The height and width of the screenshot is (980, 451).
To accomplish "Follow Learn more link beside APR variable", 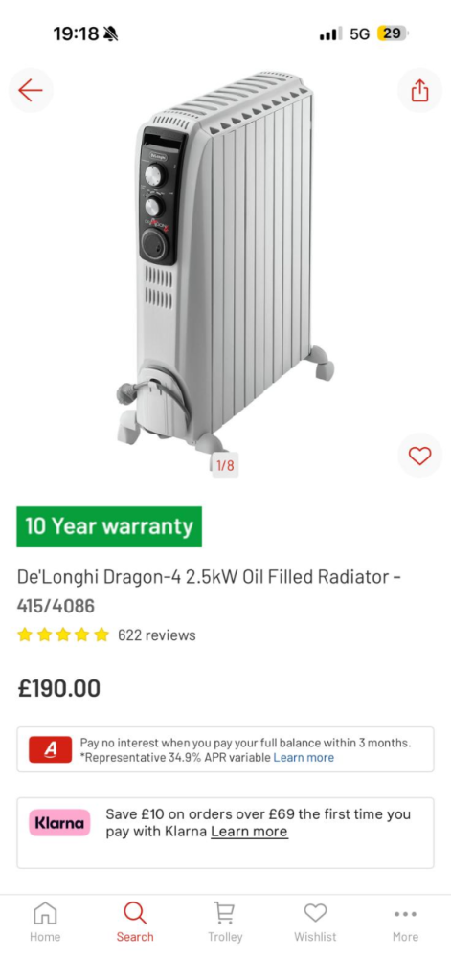I will tap(304, 758).
